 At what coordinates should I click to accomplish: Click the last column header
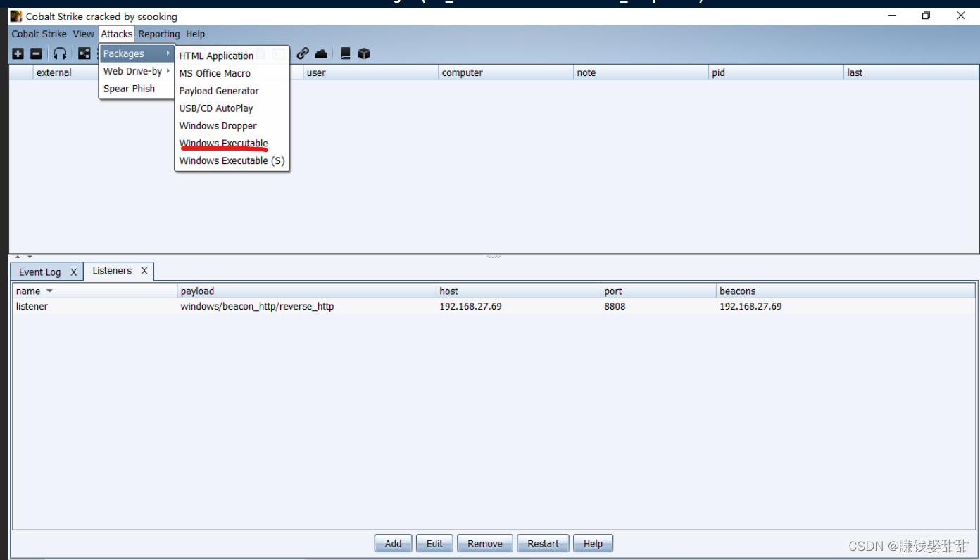tap(912, 72)
